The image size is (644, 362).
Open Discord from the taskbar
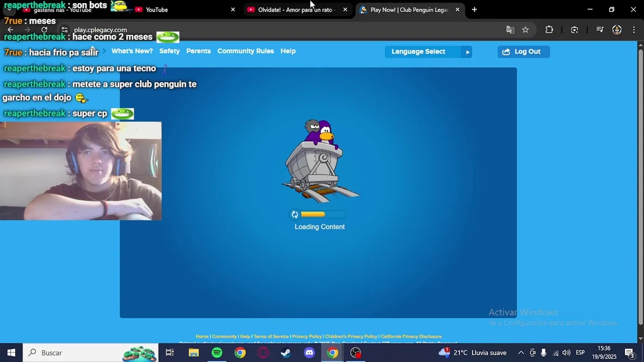point(309,353)
